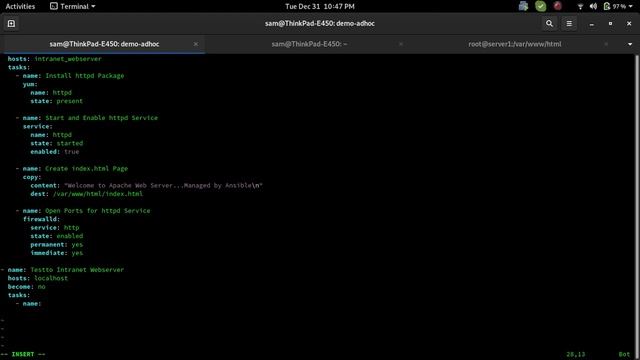Open the Activities overview
Image resolution: width=640 pixels, height=360 pixels.
click(20, 6)
